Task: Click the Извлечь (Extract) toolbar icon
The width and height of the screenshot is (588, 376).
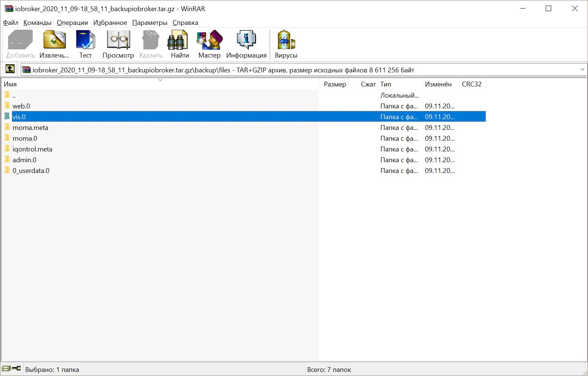Action: coord(55,40)
